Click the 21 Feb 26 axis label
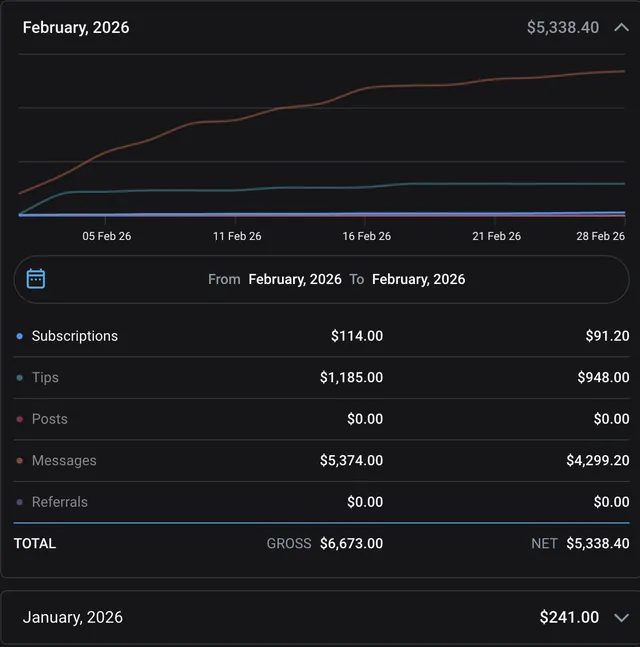The image size is (640, 647). point(496,236)
